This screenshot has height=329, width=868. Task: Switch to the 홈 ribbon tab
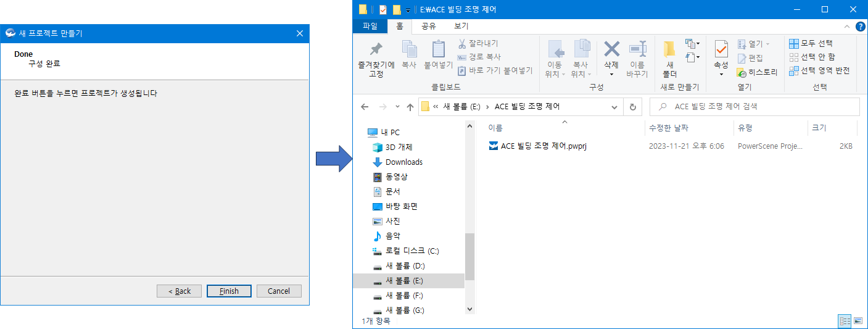pos(400,26)
